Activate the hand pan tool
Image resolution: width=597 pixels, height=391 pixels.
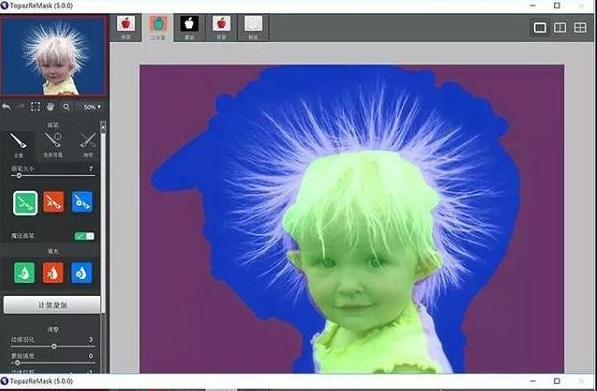tap(51, 107)
